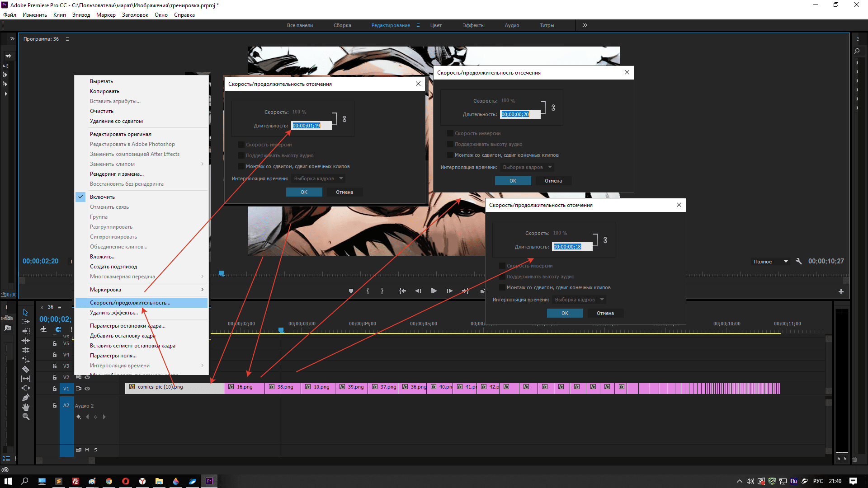This screenshot has width=868, height=488.
Task: Switch to the Эффекты workspace tab
Action: click(x=473, y=25)
